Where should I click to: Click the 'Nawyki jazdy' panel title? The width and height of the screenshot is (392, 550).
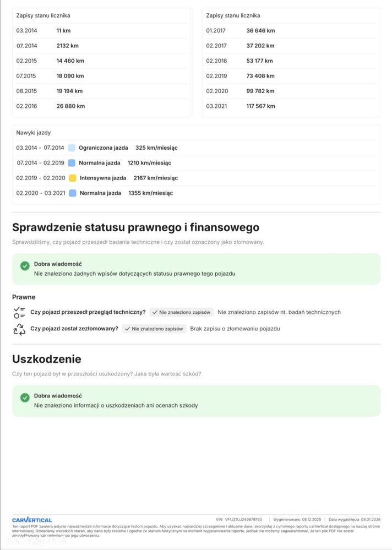coord(34,133)
